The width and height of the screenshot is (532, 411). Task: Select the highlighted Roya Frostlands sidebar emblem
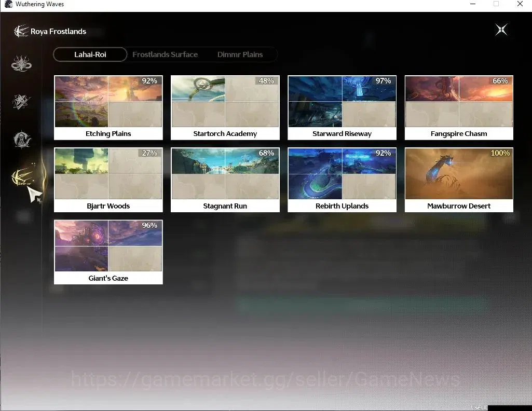[22, 177]
